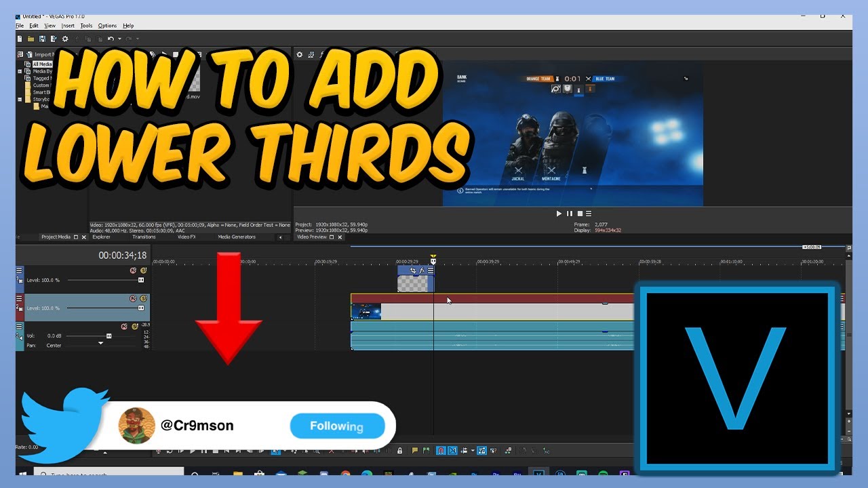Open audio track 3 hamburger More menu

coord(19,326)
